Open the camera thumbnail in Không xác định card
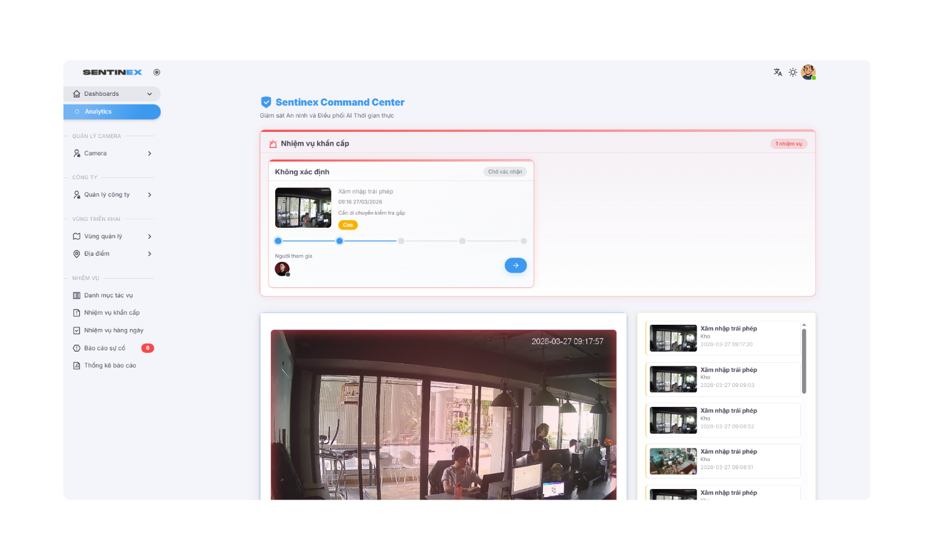This screenshot has height=560, width=934. coord(303,208)
